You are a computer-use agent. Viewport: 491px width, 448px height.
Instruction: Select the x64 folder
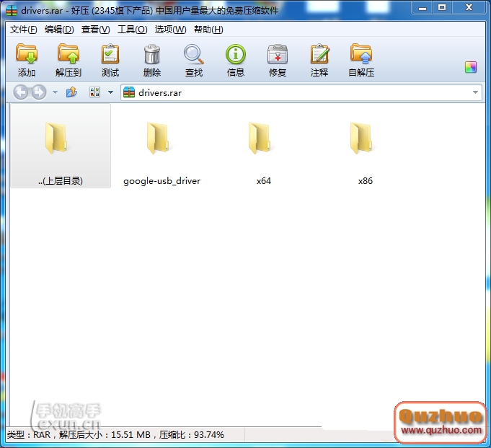(263, 154)
